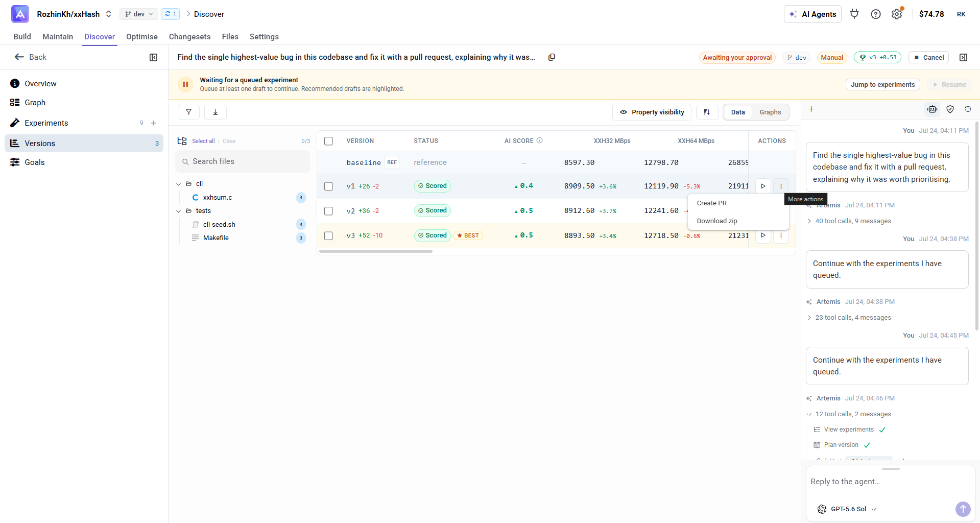Open the dev branch dropdown
Screen dimensions: 980x523
coord(139,14)
